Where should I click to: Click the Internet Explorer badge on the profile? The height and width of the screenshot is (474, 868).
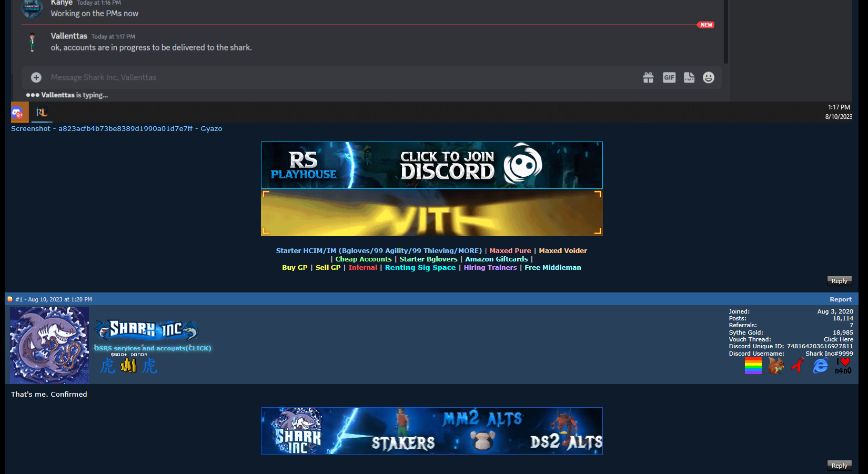pyautogui.click(x=820, y=365)
